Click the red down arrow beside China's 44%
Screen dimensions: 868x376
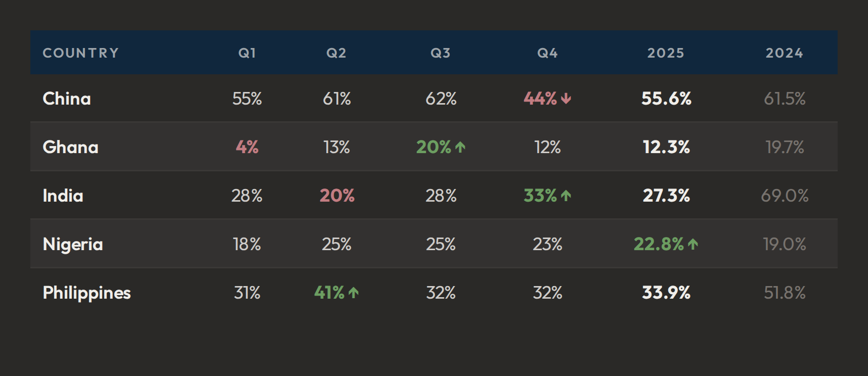(566, 99)
